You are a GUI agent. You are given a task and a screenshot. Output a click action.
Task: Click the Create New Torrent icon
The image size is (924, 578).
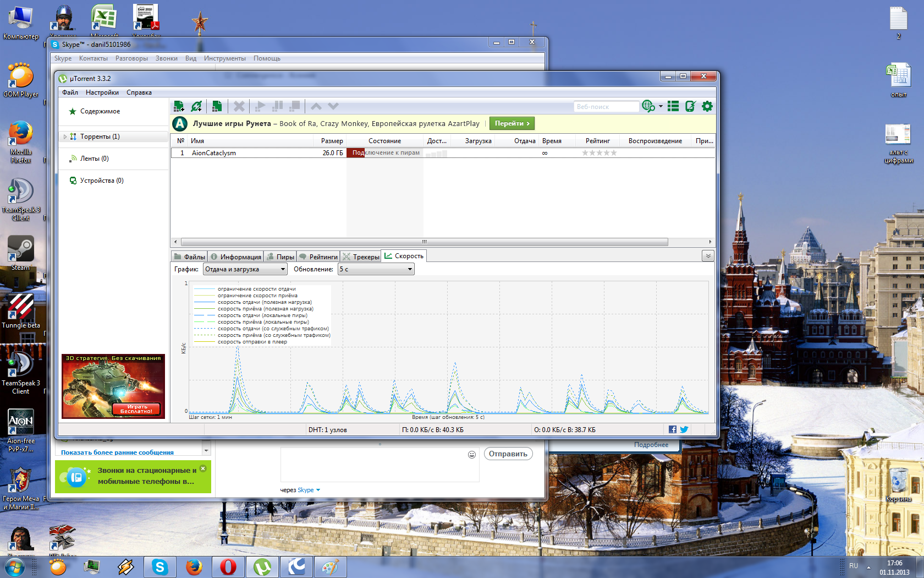(x=217, y=106)
